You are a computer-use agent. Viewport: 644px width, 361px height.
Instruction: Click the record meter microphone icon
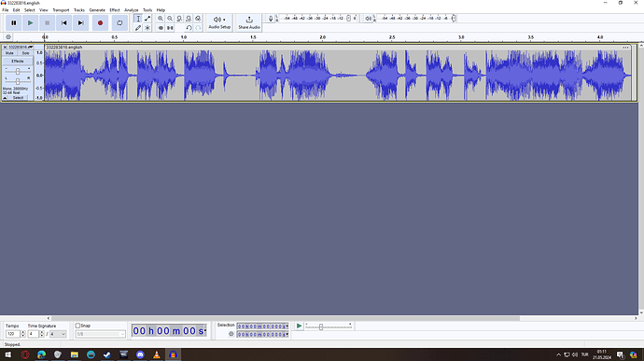[271, 19]
